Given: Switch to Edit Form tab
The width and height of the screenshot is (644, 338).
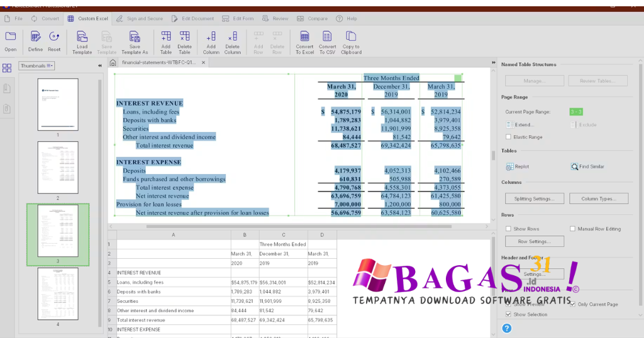Looking at the screenshot, I should [238, 18].
